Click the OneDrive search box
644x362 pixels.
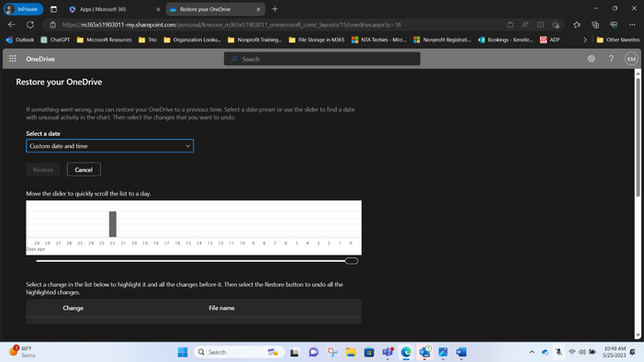322,59
